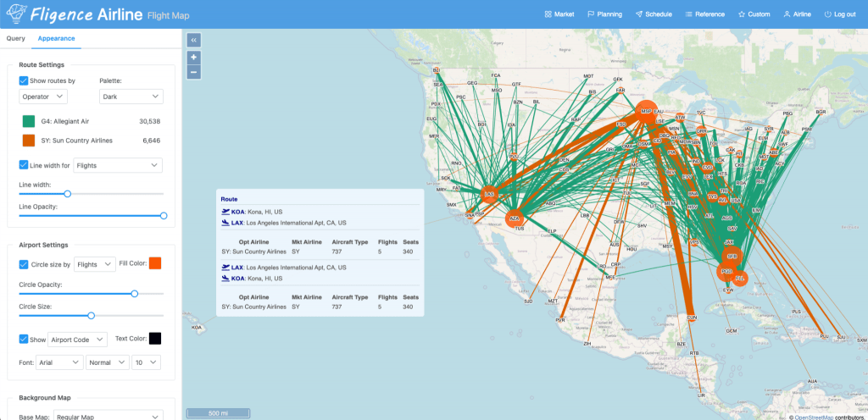Uncheck Show routes by checkbox
This screenshot has height=420, width=868.
coord(24,81)
